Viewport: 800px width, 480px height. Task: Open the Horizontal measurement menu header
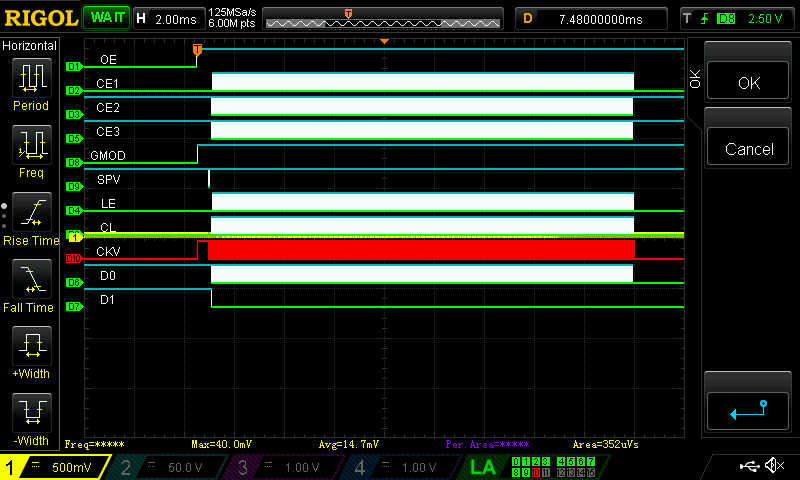click(x=31, y=46)
